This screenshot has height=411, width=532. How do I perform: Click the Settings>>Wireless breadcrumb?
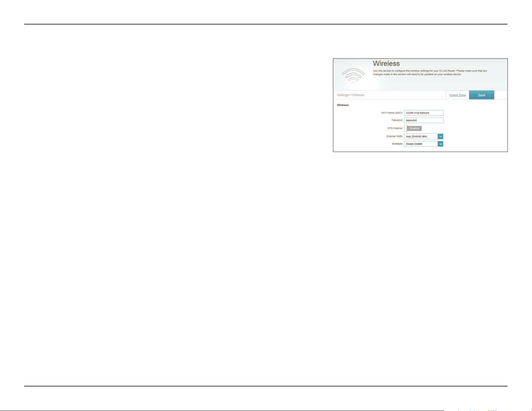(350, 95)
